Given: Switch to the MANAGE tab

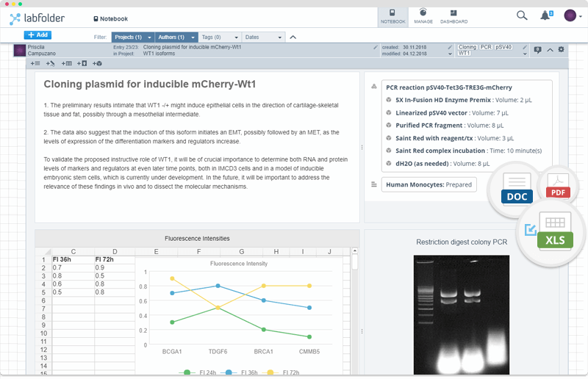Looking at the screenshot, I should tap(423, 17).
